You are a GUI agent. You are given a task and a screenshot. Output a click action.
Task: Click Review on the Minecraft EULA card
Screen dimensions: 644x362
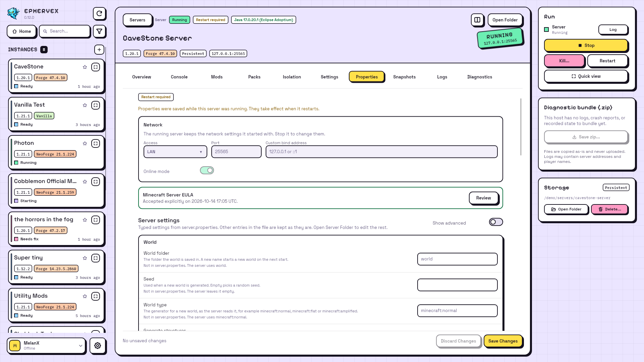483,198
